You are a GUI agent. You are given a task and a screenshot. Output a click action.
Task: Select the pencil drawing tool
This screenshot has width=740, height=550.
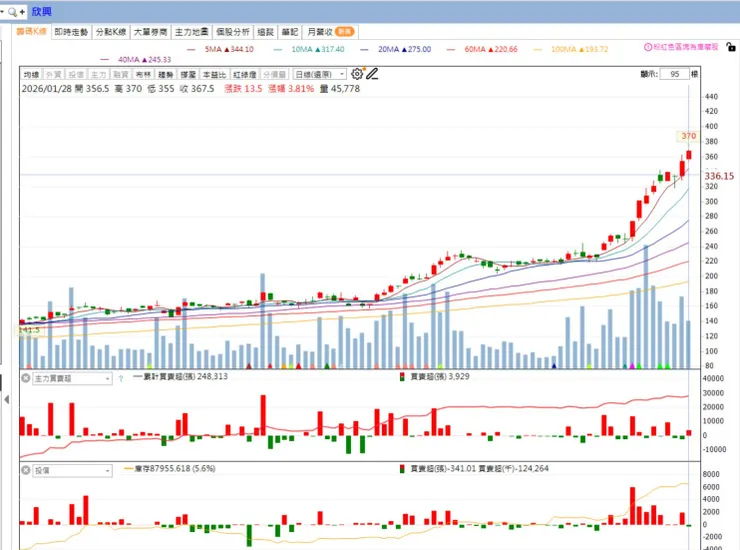click(372, 74)
